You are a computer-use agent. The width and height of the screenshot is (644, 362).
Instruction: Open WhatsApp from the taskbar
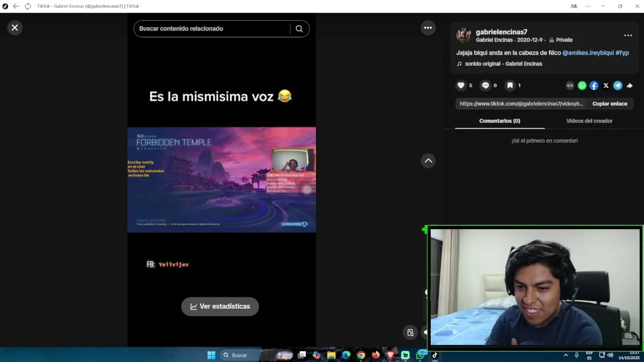click(420, 355)
